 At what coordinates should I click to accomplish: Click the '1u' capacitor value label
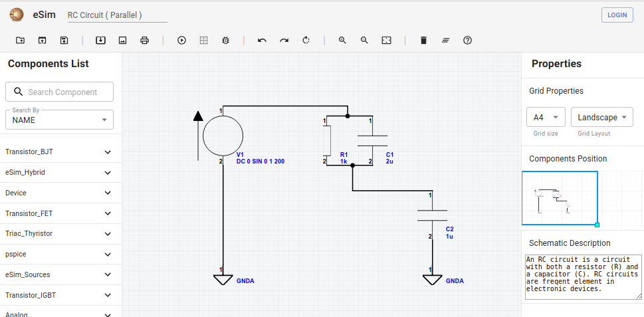[x=449, y=237]
